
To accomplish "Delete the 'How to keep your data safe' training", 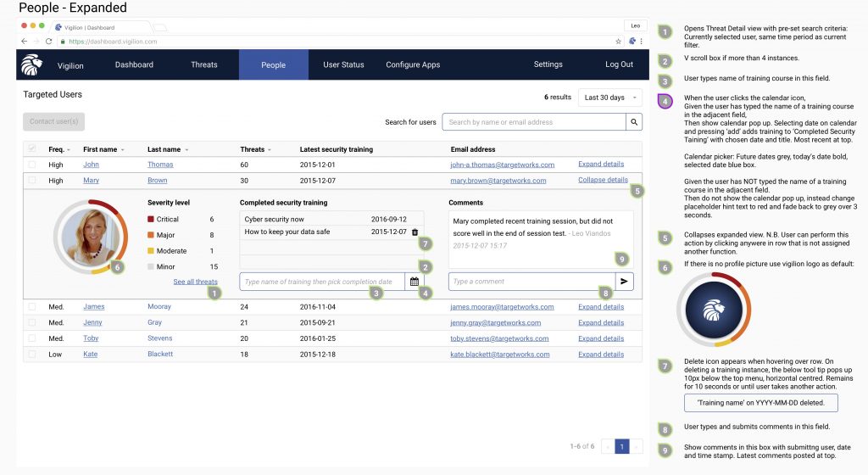I will coord(415,232).
